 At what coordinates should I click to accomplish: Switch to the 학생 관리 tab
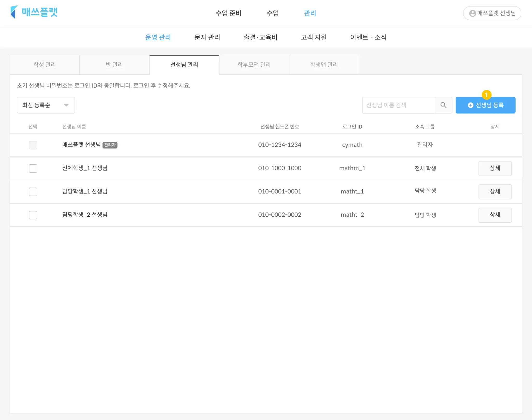45,65
